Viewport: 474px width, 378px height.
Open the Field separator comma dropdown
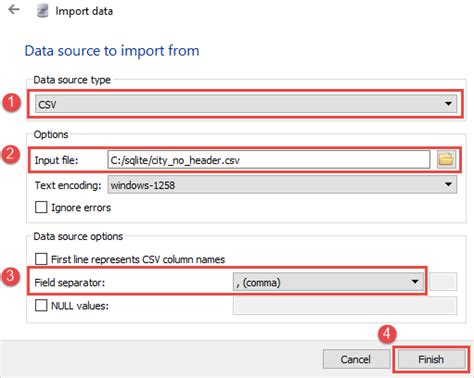point(328,282)
